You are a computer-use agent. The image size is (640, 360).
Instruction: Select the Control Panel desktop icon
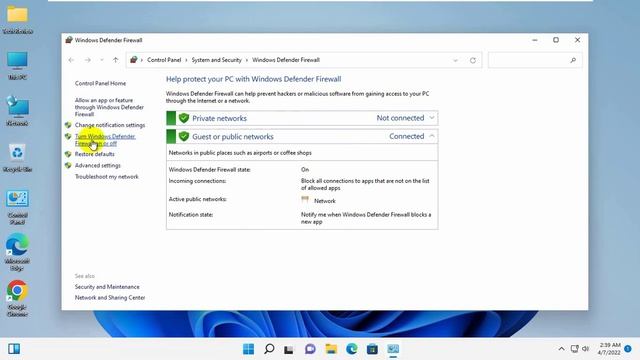17,207
